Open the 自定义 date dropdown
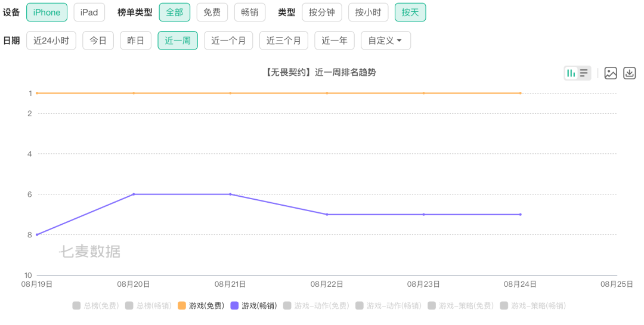 [385, 41]
